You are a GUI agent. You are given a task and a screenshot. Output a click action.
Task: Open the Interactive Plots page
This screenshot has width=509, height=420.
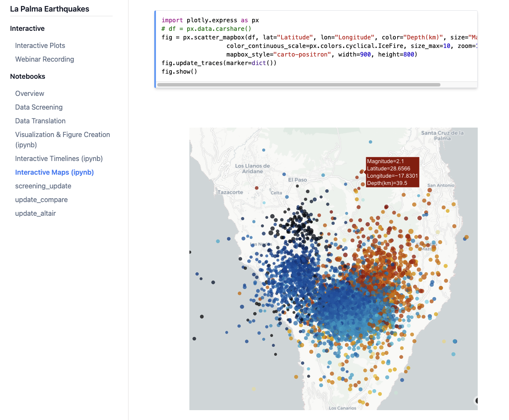point(40,45)
